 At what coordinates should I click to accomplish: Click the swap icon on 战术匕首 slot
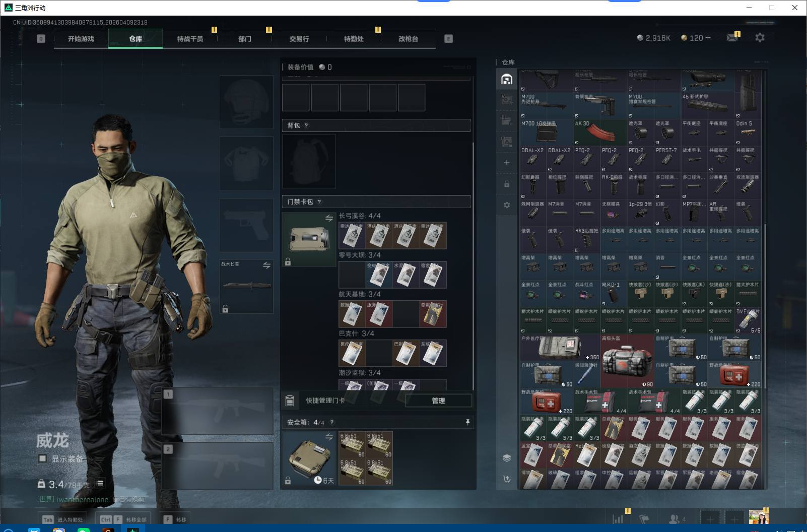[266, 265]
